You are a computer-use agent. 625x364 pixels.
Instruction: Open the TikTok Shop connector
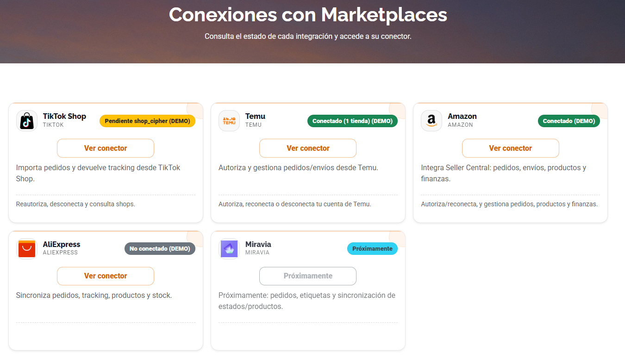105,148
